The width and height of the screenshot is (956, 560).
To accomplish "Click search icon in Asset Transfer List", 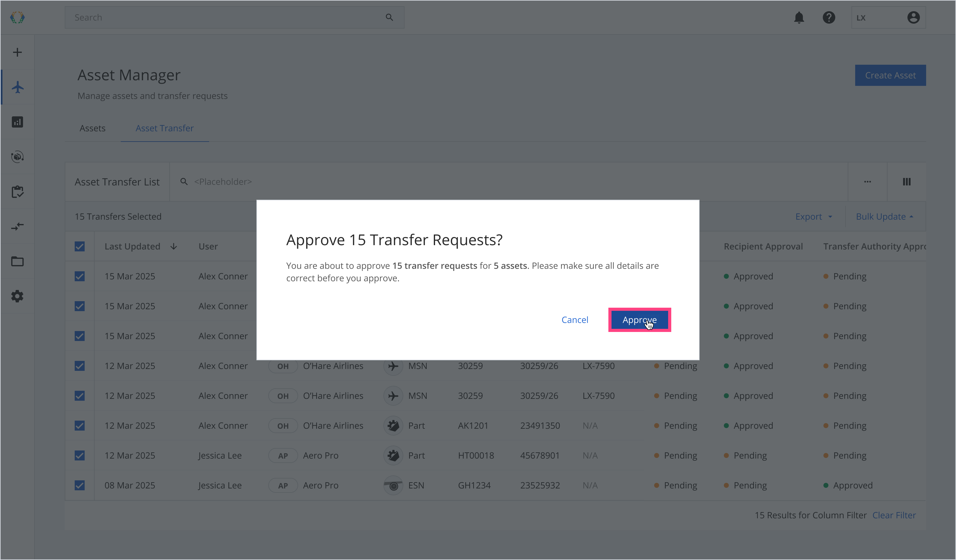I will click(184, 182).
